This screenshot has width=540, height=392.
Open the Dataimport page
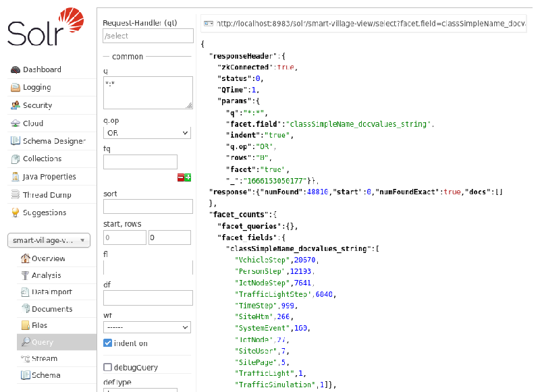(x=52, y=292)
